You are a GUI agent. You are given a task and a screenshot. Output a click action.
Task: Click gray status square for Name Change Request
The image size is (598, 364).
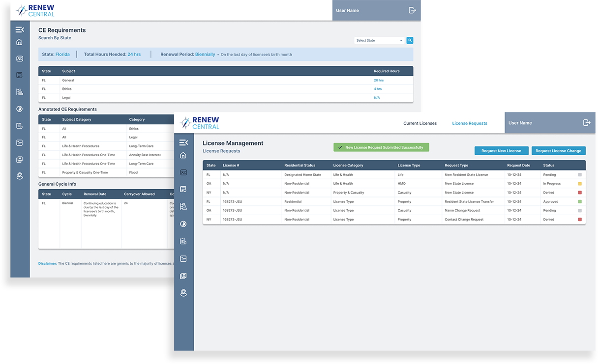[580, 210]
